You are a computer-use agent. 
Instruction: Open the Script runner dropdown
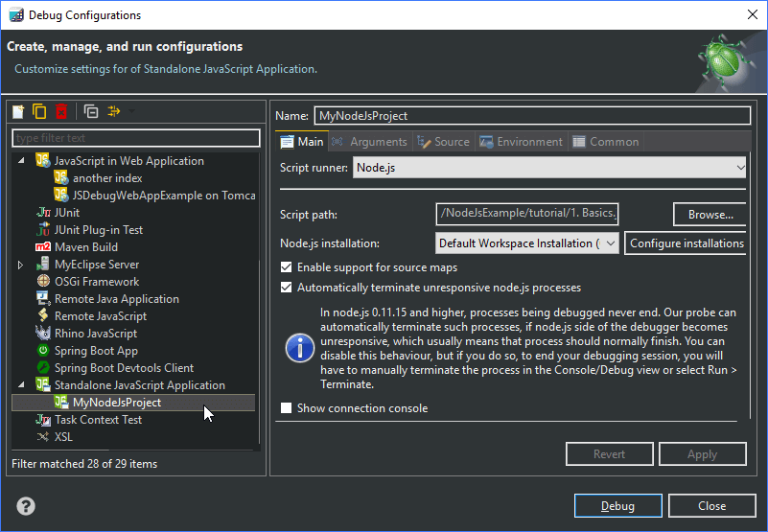549,168
